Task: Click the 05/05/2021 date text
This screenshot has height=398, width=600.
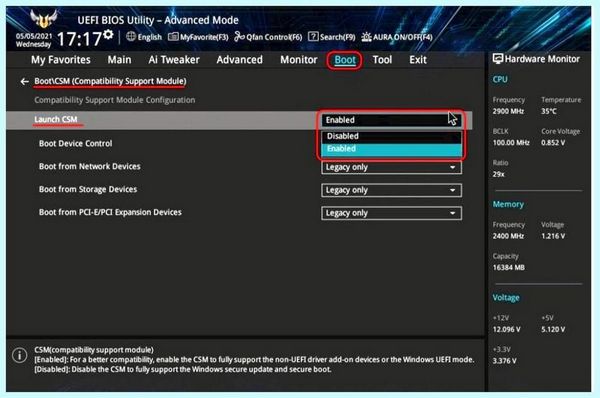Action: 34,36
